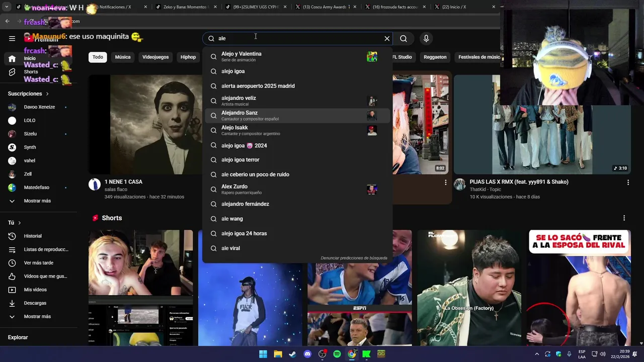This screenshot has width=644, height=362.
Task: Choose suggestion alejandro veliz
Action: (297, 101)
